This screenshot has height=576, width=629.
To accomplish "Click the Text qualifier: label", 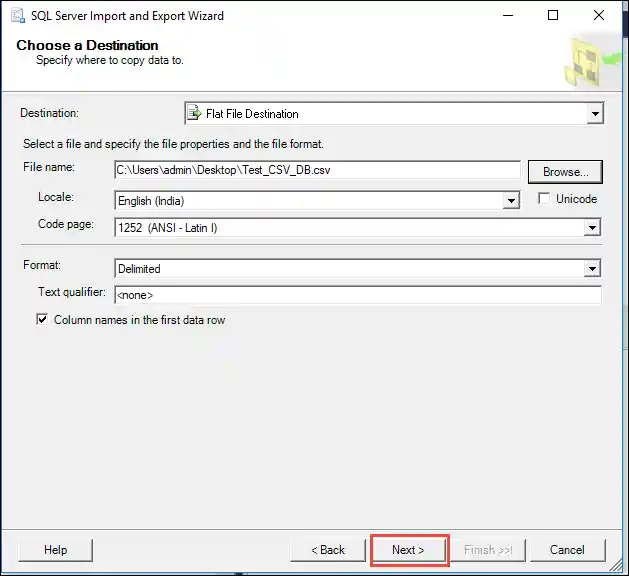I will tap(72, 292).
